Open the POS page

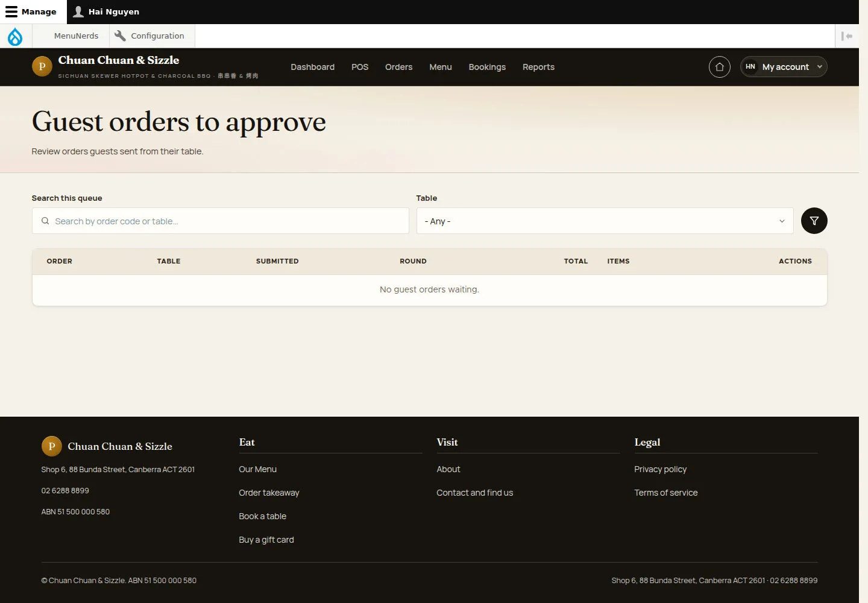tap(360, 67)
